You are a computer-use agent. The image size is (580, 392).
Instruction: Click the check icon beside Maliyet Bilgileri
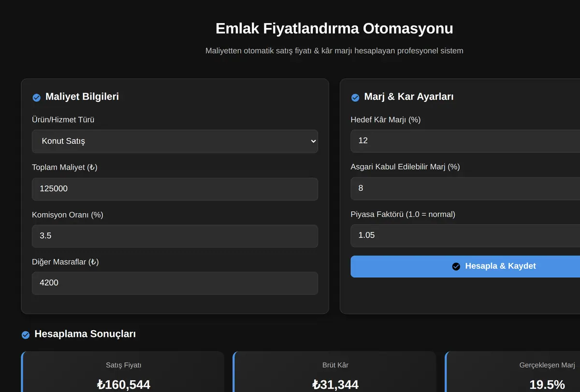pyautogui.click(x=36, y=98)
